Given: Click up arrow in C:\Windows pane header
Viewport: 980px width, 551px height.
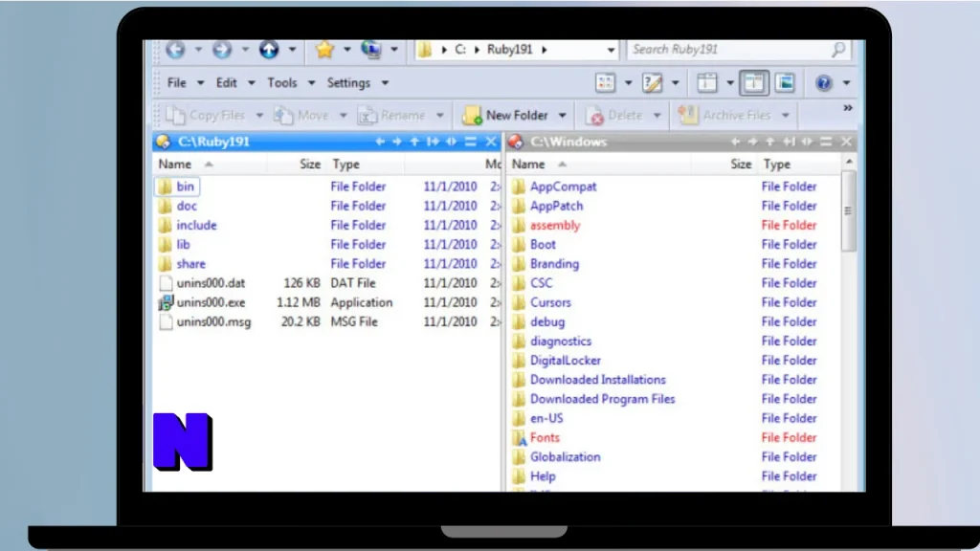Looking at the screenshot, I should pyautogui.click(x=770, y=142).
